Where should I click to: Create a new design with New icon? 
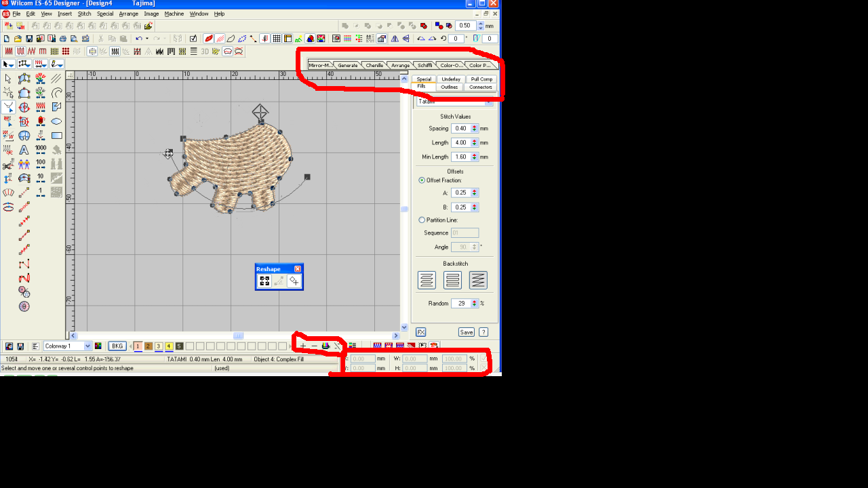(x=7, y=39)
